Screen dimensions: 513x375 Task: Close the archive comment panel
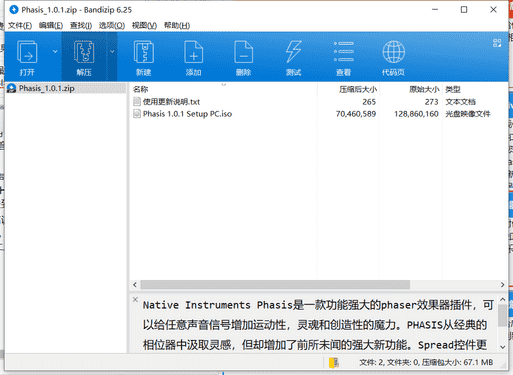(135, 299)
